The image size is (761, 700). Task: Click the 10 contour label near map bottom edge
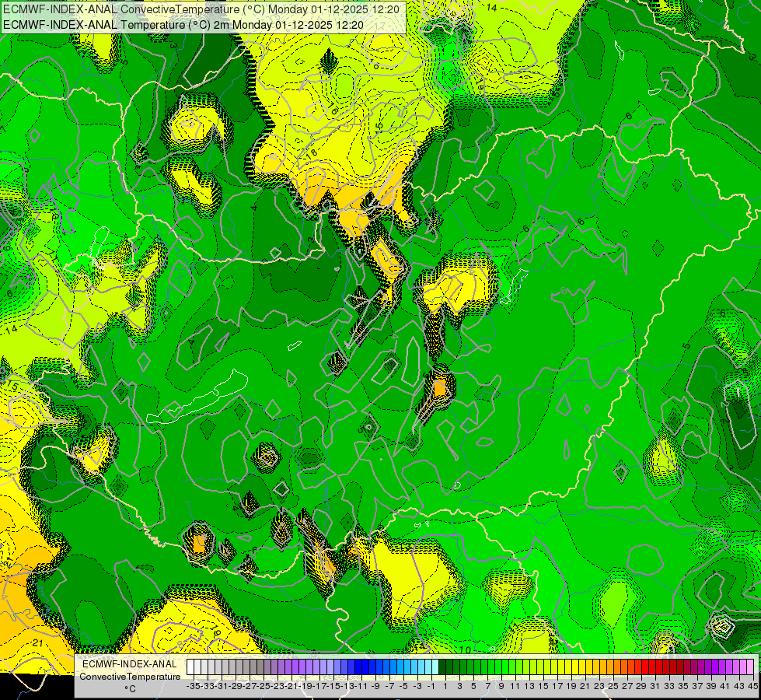pyautogui.click(x=465, y=650)
